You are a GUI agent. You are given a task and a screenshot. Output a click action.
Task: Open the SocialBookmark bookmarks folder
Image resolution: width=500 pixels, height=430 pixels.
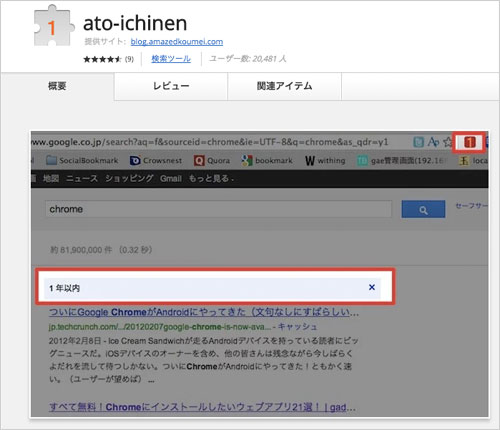click(x=82, y=160)
